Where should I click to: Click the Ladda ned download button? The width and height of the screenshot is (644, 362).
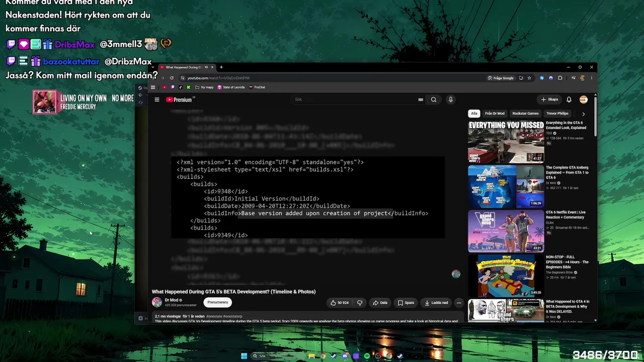coord(436,303)
